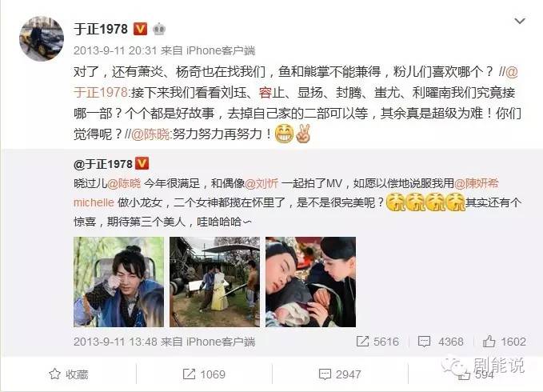Click original post repost icon 5616
The width and height of the screenshot is (543, 392).
click(x=377, y=342)
